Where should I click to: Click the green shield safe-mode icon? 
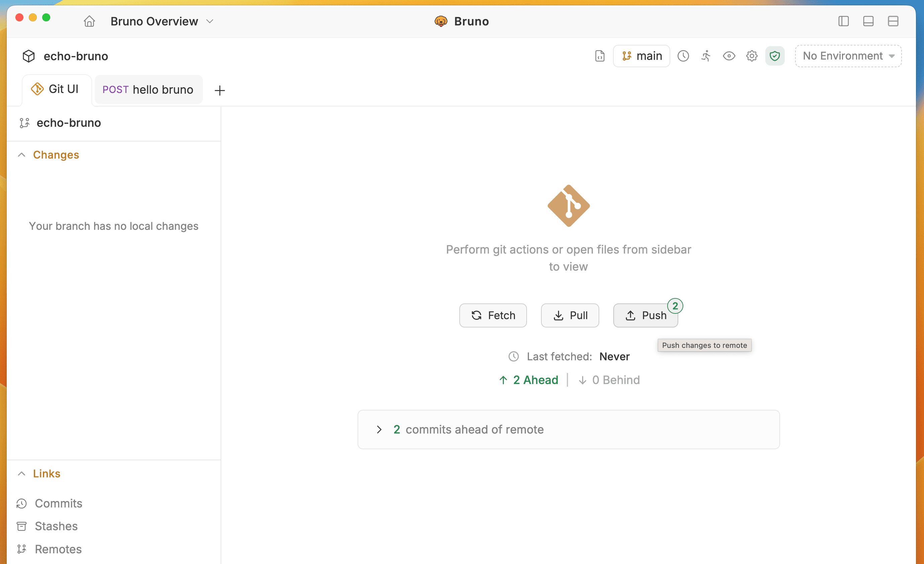tap(774, 56)
